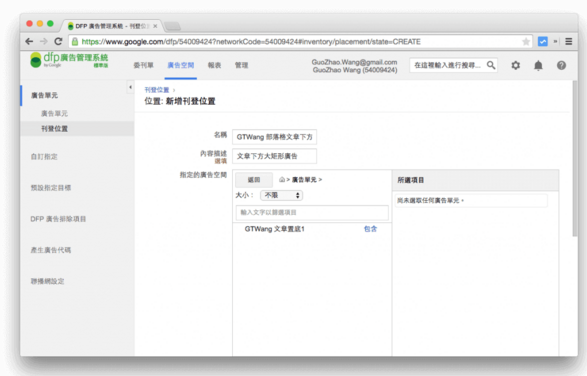Click the green padlock icon in the address bar
This screenshot has width=587, height=376.
pos(75,42)
